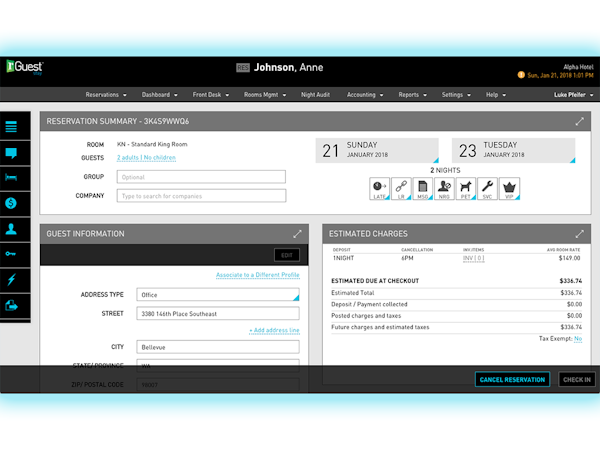600x450 pixels.
Task: Open the Address Type dropdown
Action: pyautogui.click(x=216, y=295)
